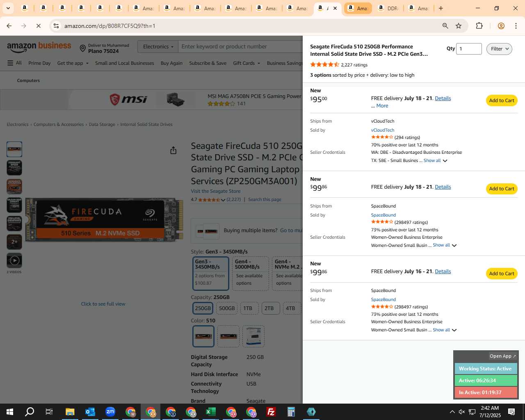The height and width of the screenshot is (420, 525).
Task: Open Buy Again nav item
Action: point(171,63)
